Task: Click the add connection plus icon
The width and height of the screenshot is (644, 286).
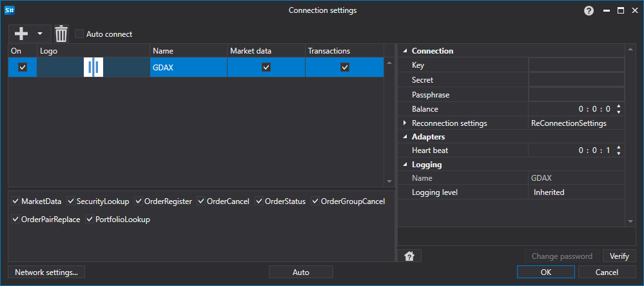Action: (x=21, y=34)
